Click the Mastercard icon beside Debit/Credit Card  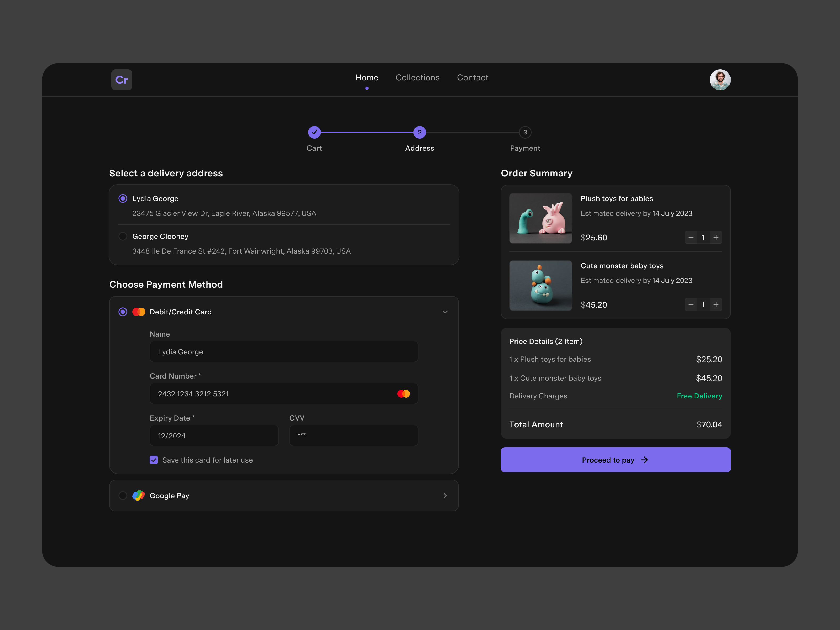(x=139, y=312)
